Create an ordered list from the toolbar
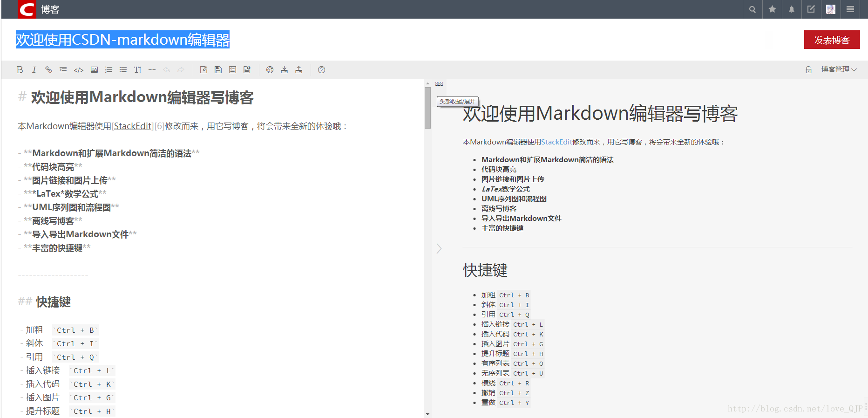This screenshot has width=868, height=418. pos(108,70)
